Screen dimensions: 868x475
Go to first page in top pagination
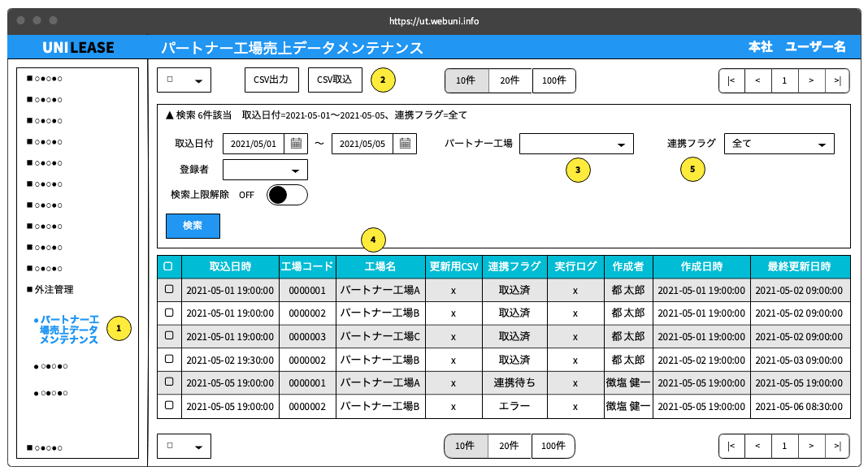(x=731, y=80)
